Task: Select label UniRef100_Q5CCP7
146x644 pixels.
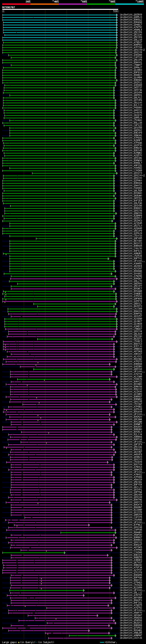Action: [x=131, y=286]
